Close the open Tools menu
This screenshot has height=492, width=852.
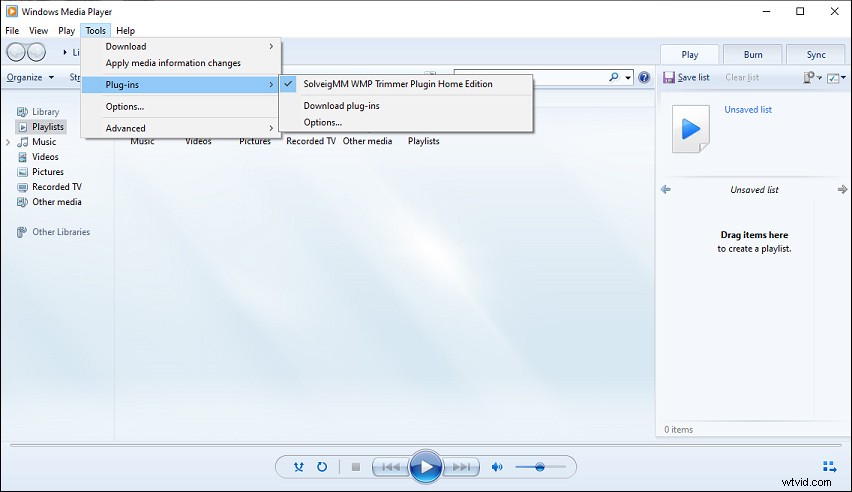click(96, 30)
